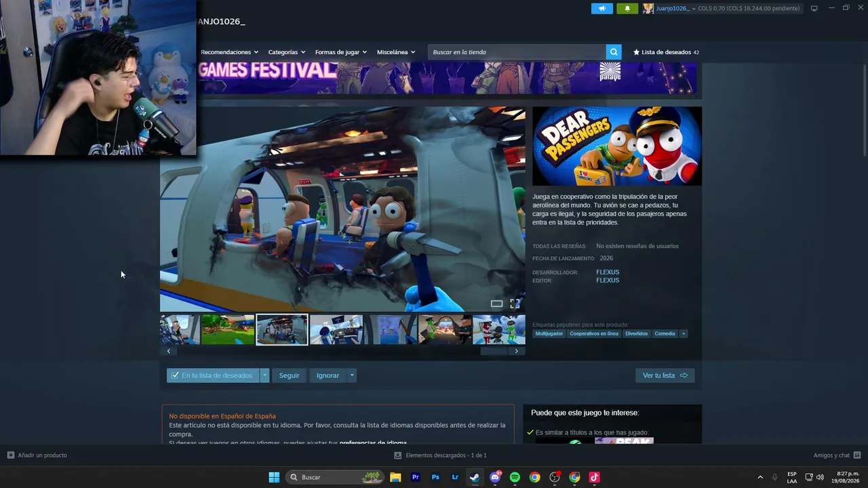Select the green landscape screenshot thumbnail
The height and width of the screenshot is (488, 868).
pos(228,329)
